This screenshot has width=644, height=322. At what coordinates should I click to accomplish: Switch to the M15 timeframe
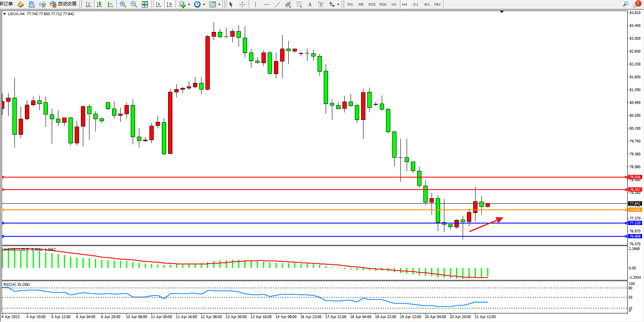pyautogui.click(x=372, y=4)
